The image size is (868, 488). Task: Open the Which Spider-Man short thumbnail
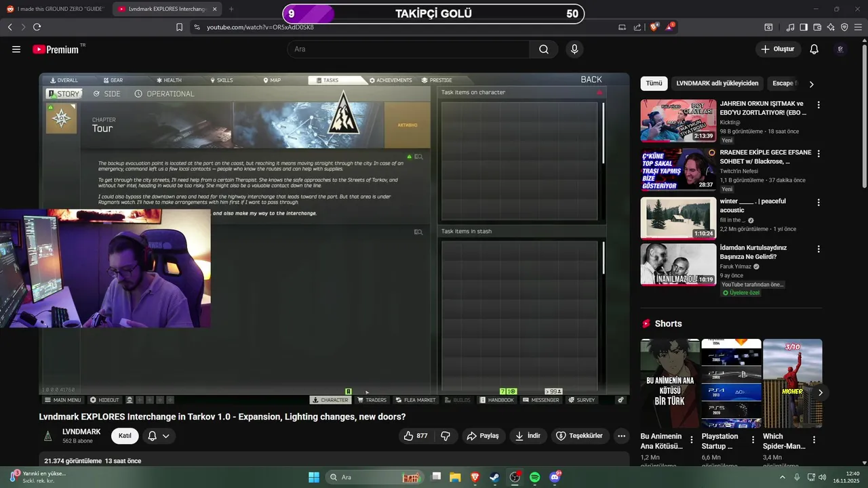(792, 383)
